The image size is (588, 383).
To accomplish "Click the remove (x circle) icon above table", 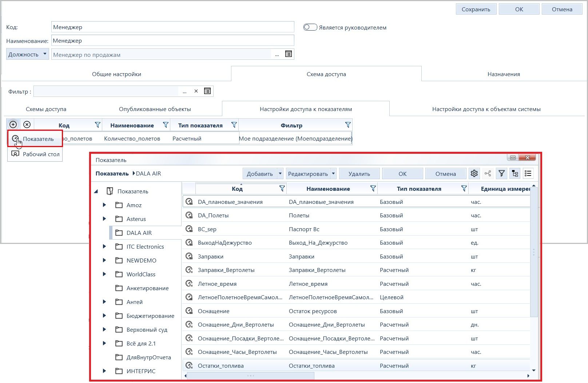I will [27, 125].
